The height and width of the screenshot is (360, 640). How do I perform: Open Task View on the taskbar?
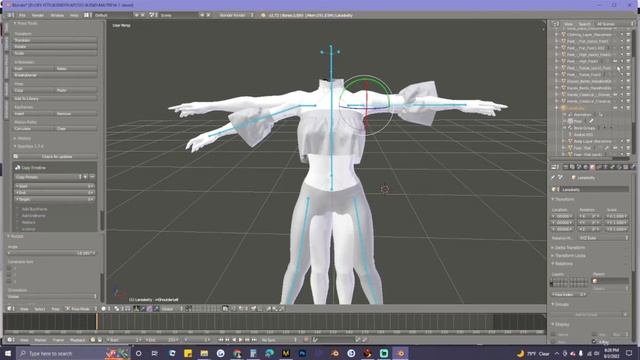(155, 353)
